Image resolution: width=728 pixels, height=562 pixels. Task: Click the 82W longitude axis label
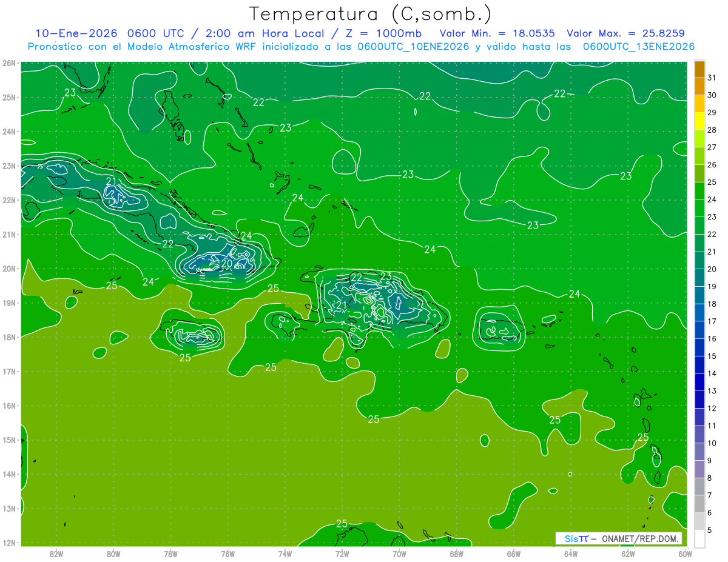pos(56,554)
